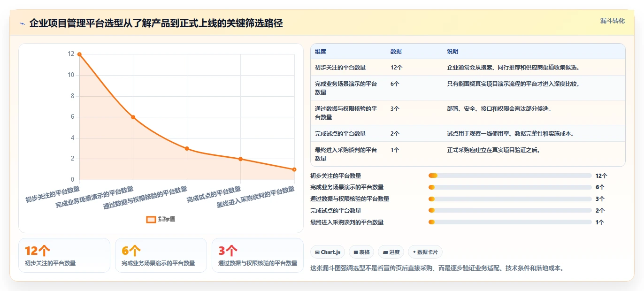The image size is (644, 291).
Task: Click the chart data point at value 3
Action: click(x=187, y=148)
